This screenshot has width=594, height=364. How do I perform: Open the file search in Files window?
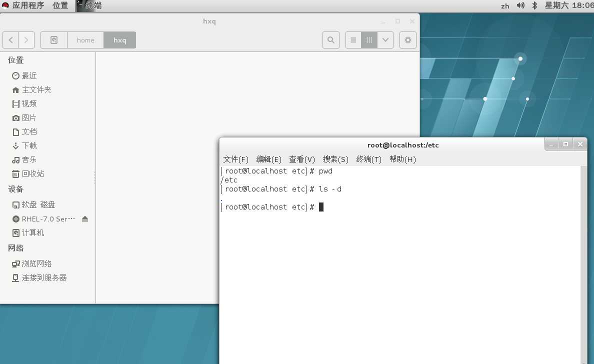point(330,40)
